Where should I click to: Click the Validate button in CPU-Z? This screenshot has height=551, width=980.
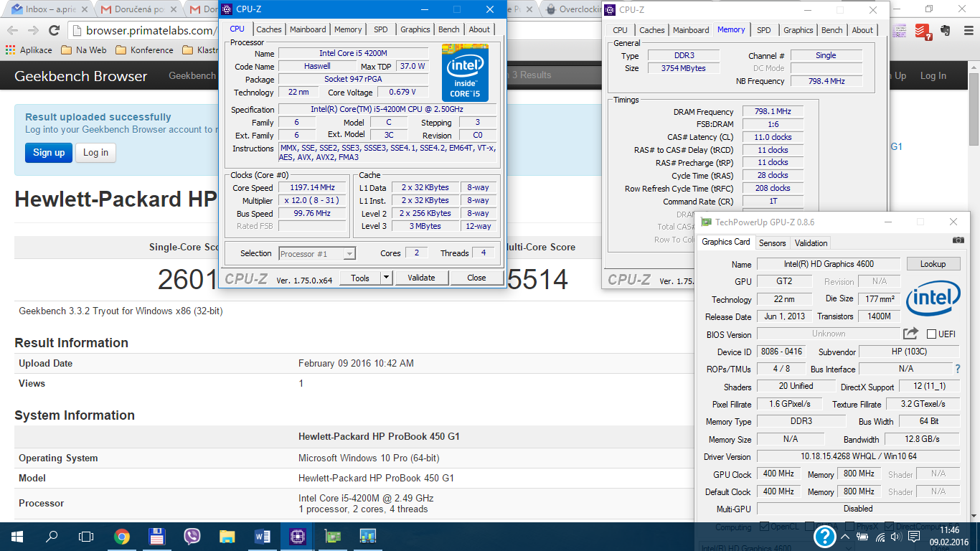coord(421,278)
